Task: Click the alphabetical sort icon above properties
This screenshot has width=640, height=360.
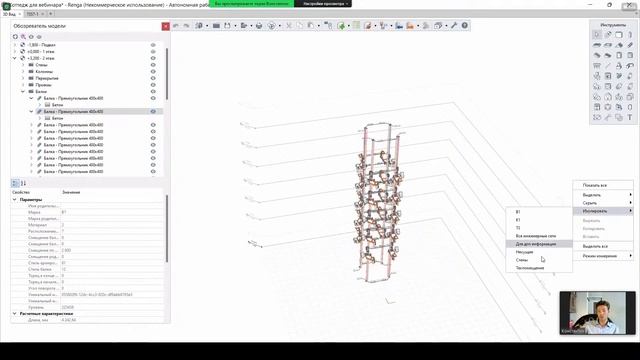Action: coord(23,183)
